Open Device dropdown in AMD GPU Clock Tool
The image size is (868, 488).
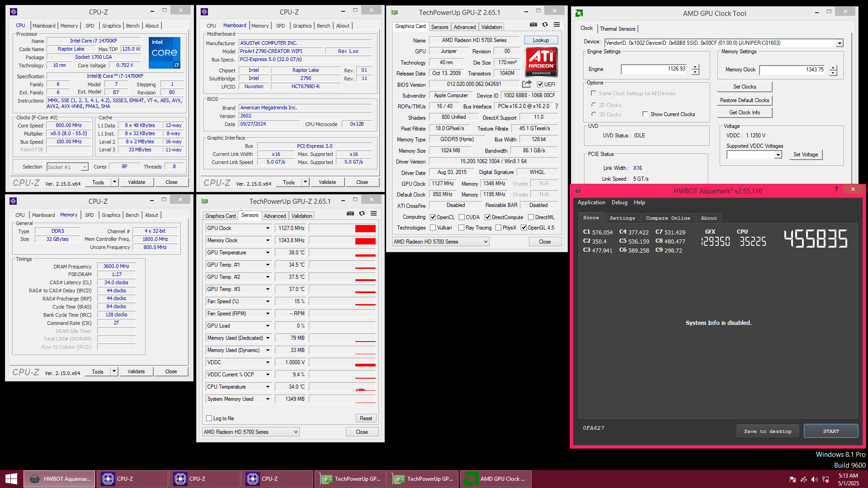click(840, 43)
